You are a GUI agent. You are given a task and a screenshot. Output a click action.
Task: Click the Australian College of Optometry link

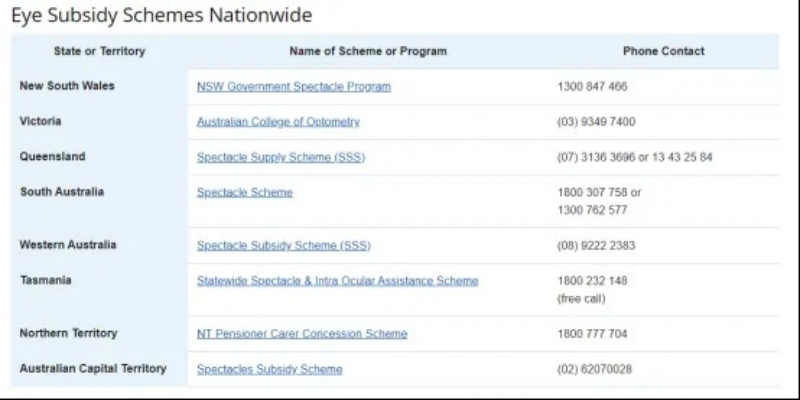click(x=278, y=122)
